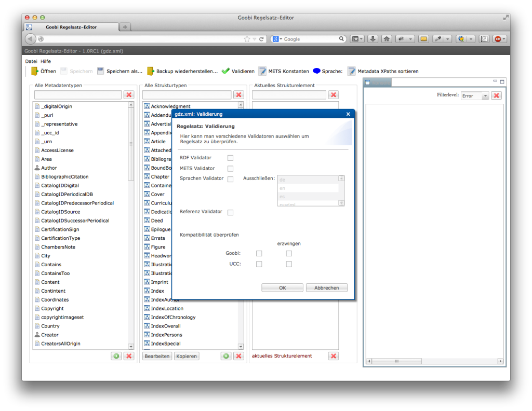The image size is (532, 411).
Task: Open the Filterlevel Error dropdown
Action: click(x=475, y=96)
